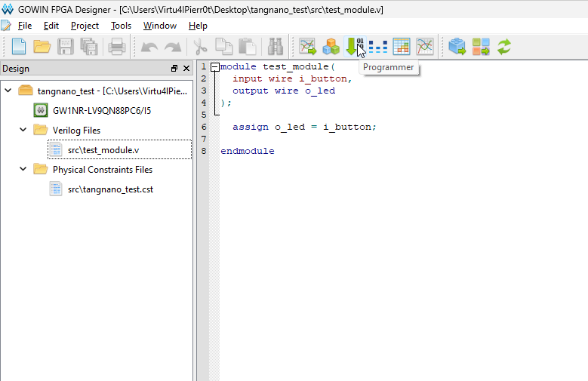Undo the last edit with the left arrow
The image size is (588, 381).
pos(149,48)
